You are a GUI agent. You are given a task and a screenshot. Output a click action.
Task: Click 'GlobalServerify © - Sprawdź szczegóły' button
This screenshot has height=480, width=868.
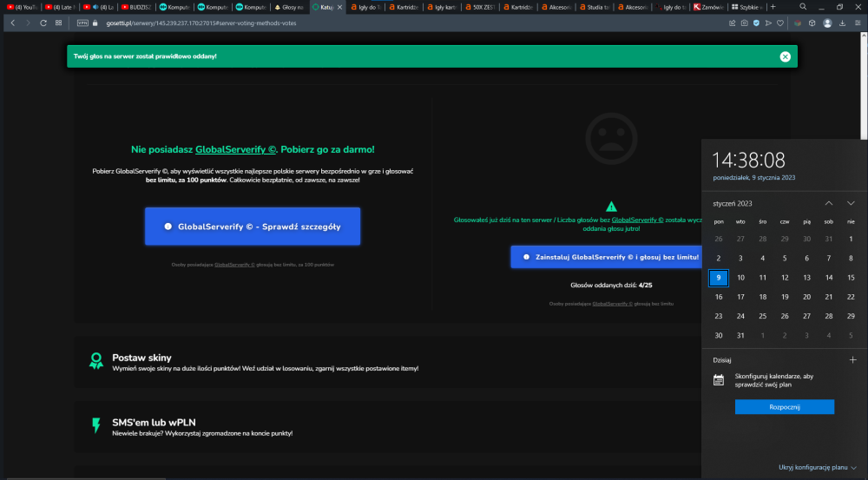pos(253,227)
